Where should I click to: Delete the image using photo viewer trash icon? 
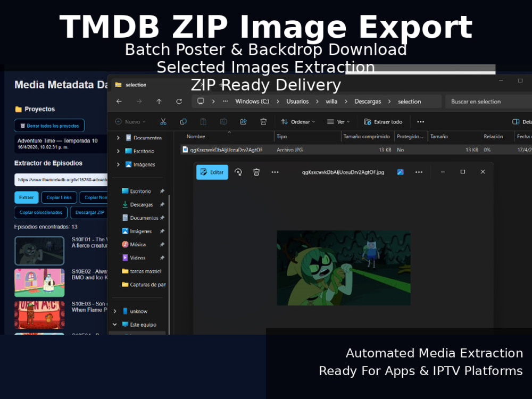click(256, 172)
